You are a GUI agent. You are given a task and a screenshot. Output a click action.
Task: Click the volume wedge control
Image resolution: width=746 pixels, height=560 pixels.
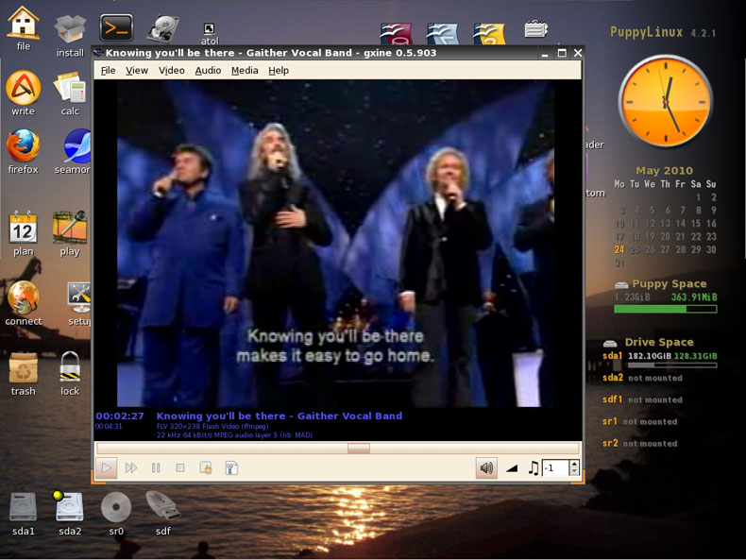pyautogui.click(x=512, y=468)
